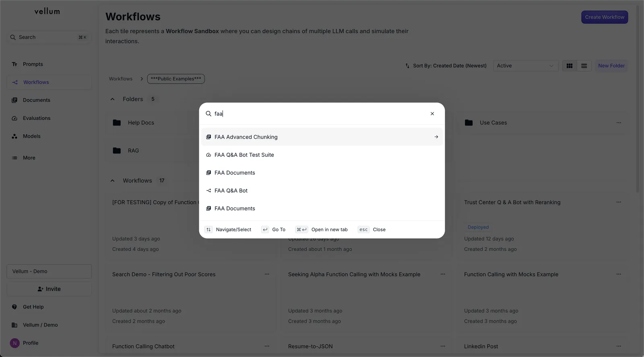This screenshot has height=357, width=644.
Task: Click the document icon beside FAA Advanced Chunking
Action: click(208, 137)
